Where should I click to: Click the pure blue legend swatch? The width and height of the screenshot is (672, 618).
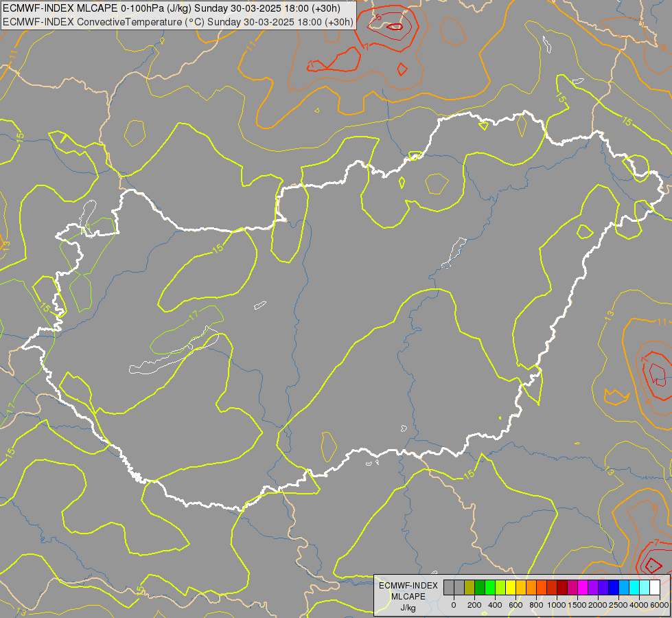coord(614,587)
